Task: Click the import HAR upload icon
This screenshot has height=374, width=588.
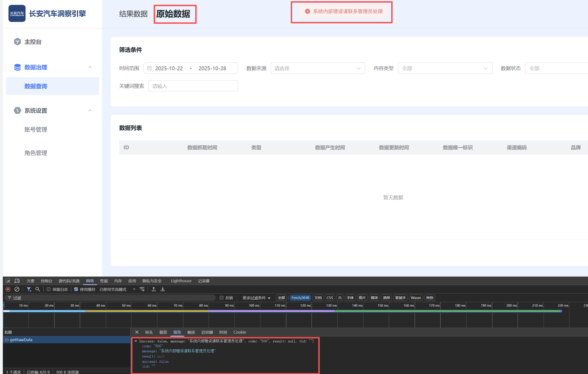Action: pos(154,289)
